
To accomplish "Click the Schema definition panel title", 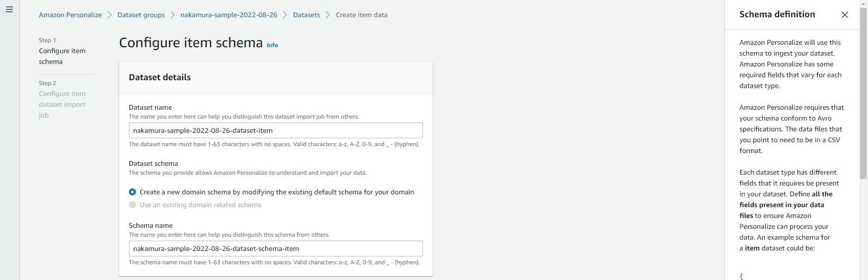I will [x=777, y=14].
